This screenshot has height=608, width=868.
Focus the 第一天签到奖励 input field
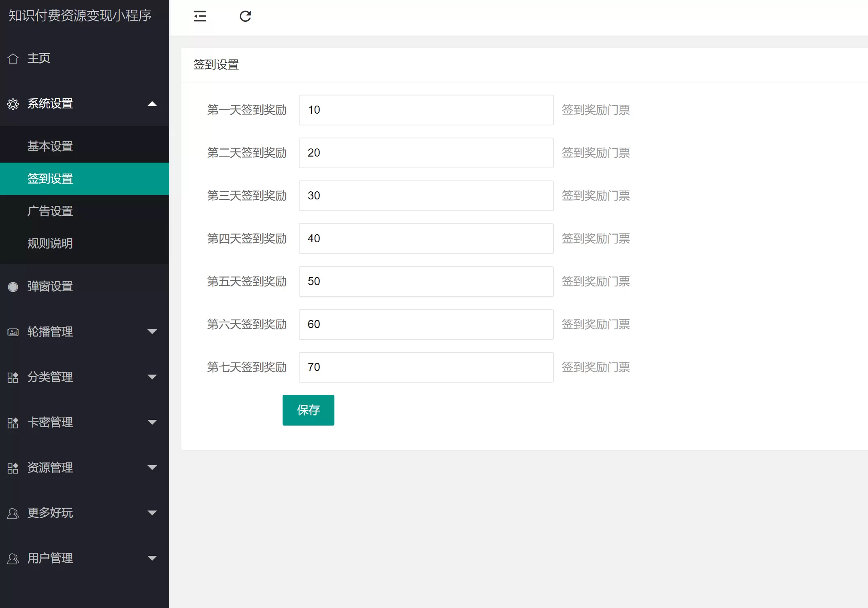tap(426, 110)
